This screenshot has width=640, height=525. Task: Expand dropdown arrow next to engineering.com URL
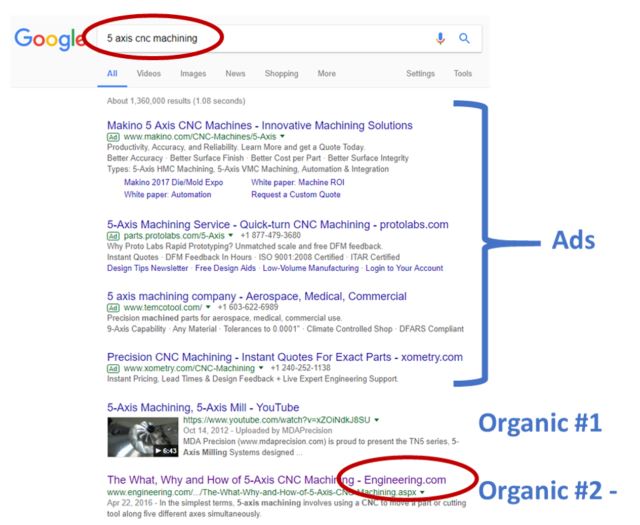(422, 492)
